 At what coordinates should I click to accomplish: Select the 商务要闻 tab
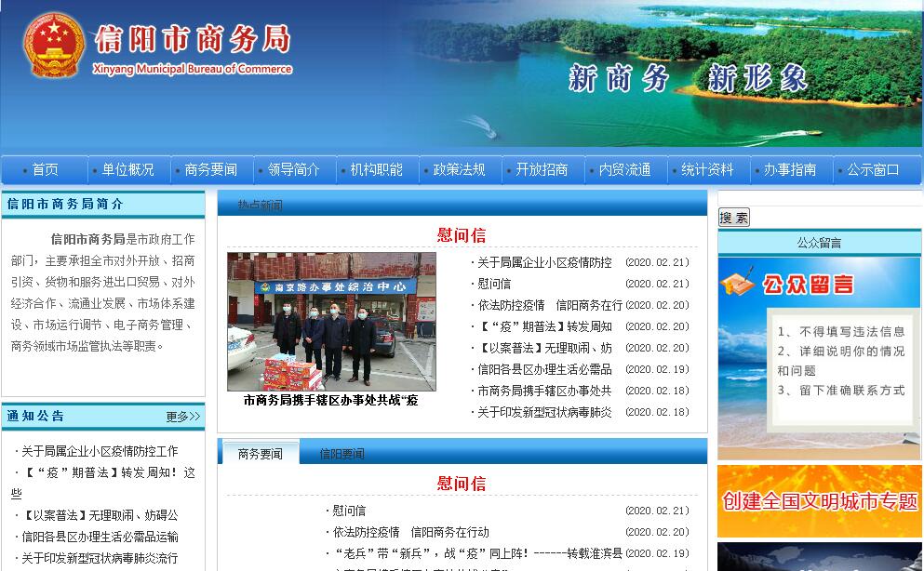pyautogui.click(x=260, y=454)
